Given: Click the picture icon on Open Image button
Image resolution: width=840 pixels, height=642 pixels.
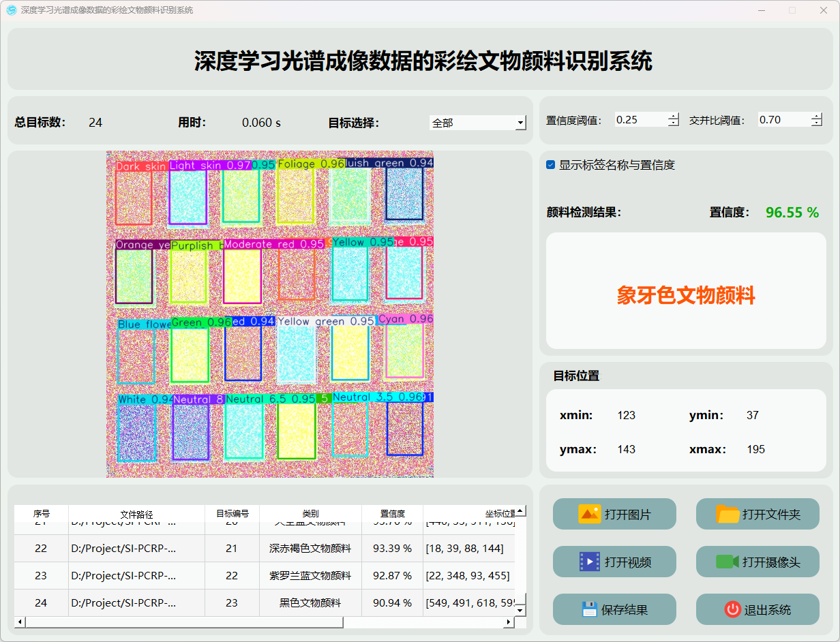Looking at the screenshot, I should pos(589,514).
